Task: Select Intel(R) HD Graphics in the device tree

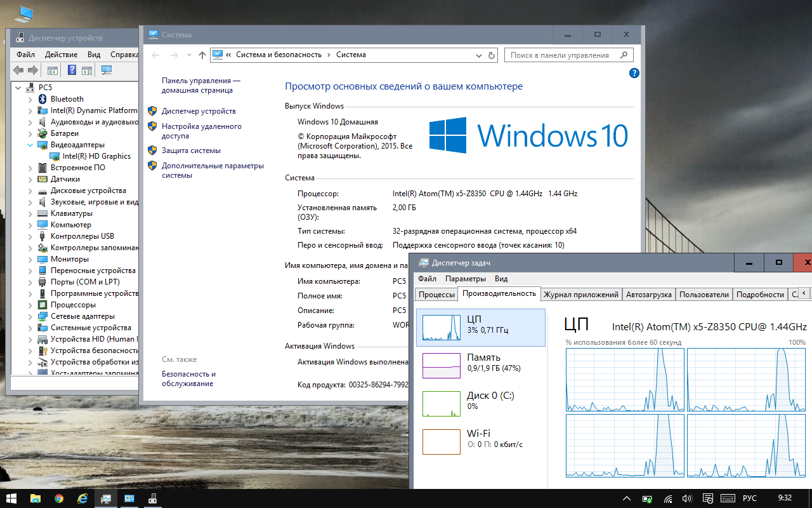Action: (x=96, y=156)
